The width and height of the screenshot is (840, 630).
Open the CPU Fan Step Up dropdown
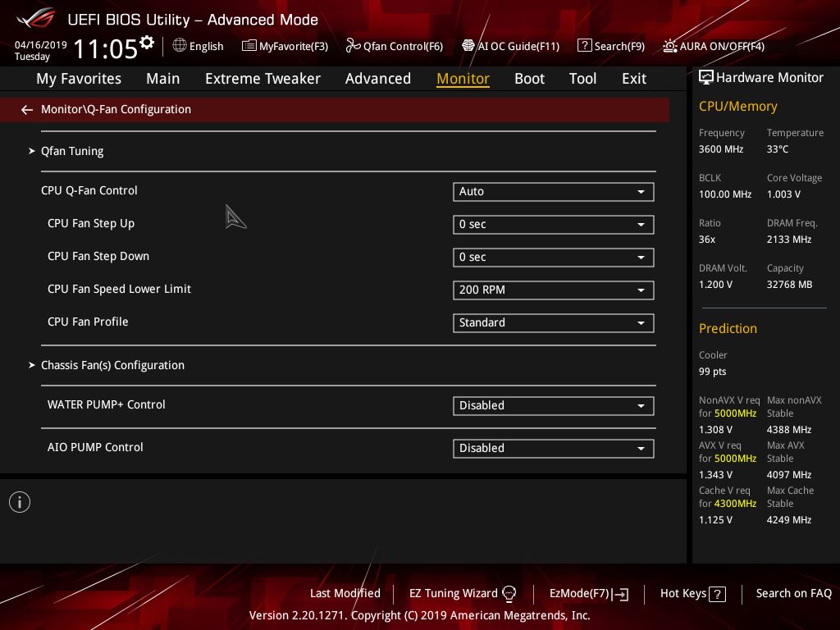coord(554,225)
